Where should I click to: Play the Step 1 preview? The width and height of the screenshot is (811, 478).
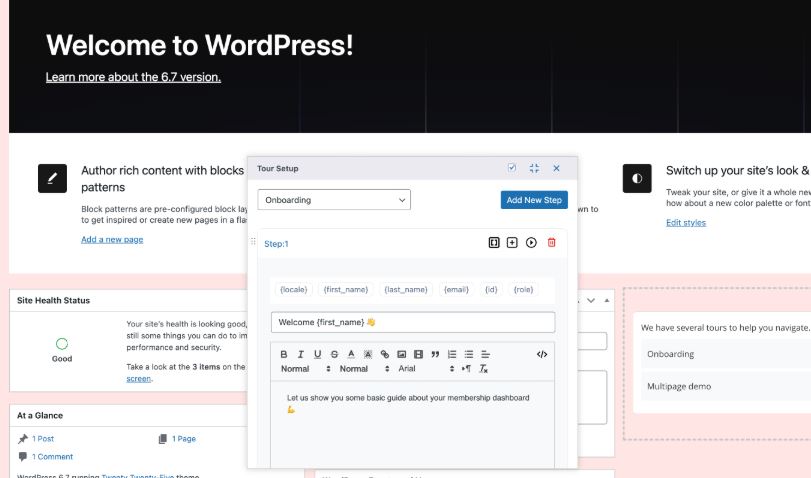tap(531, 243)
